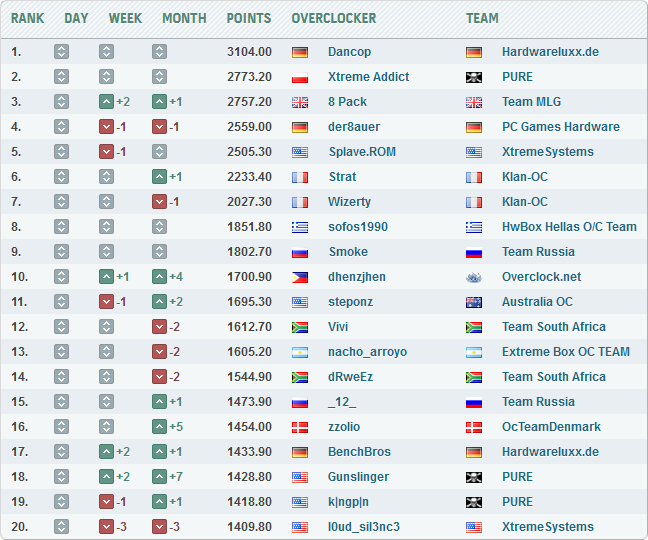The width and height of the screenshot is (648, 540).
Task: Click the US flag beside Splave.ROM
Action: pos(300,152)
